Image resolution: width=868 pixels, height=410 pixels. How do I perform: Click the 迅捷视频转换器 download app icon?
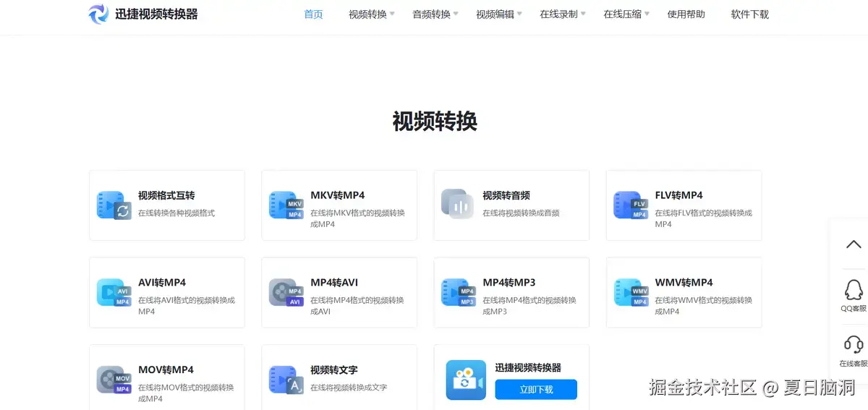(466, 380)
